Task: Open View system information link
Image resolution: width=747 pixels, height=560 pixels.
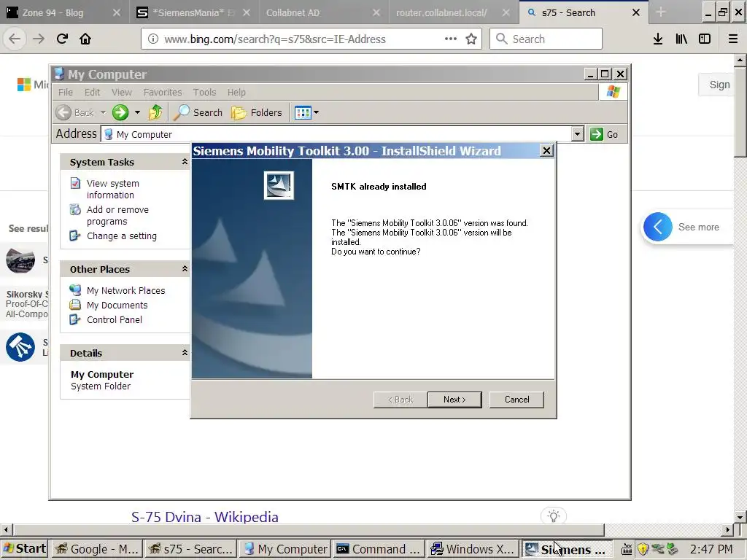Action: point(113,189)
